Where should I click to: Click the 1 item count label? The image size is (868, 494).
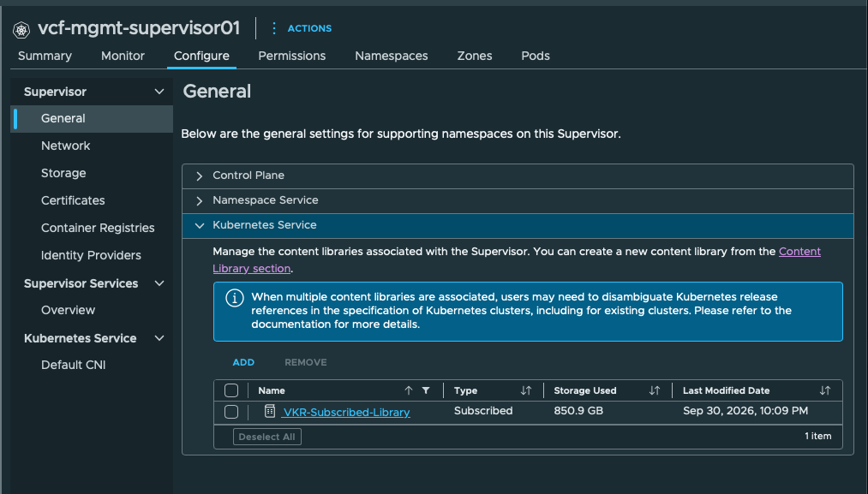(x=817, y=436)
